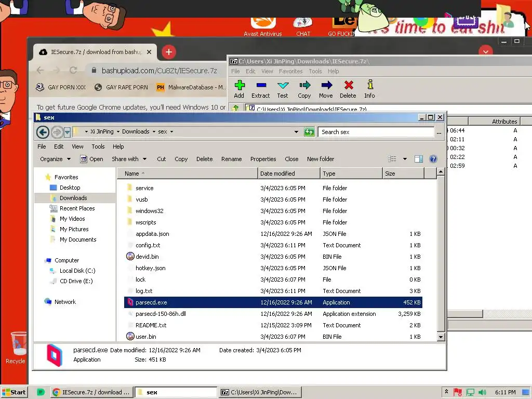Click volume speaker tray icon

(x=482, y=392)
